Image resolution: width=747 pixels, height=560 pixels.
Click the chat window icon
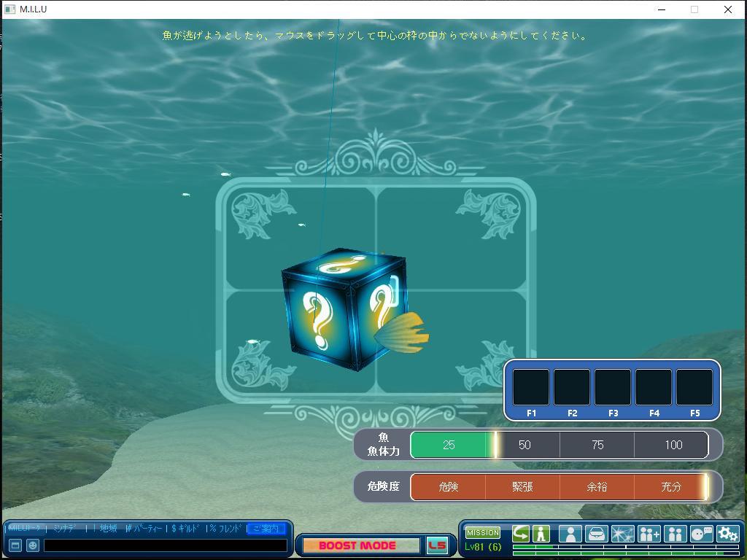point(15,545)
